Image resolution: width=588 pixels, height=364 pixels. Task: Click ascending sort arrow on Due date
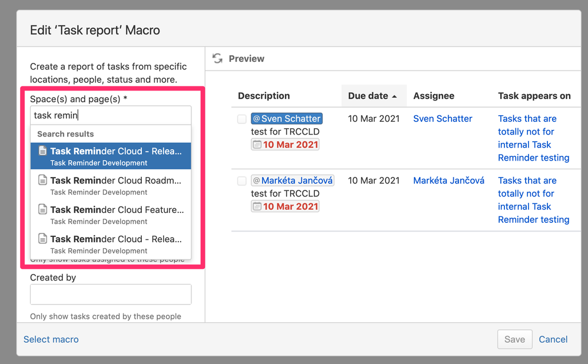394,96
